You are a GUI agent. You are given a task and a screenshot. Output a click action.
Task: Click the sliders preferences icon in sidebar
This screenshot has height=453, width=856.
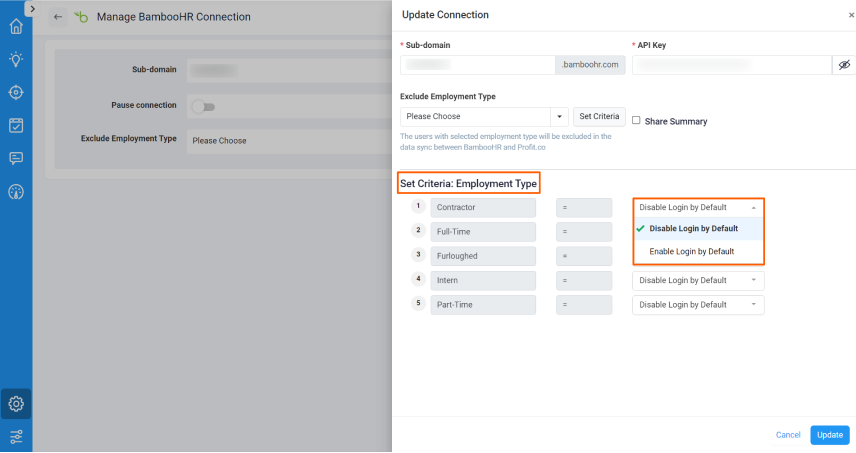tap(16, 437)
